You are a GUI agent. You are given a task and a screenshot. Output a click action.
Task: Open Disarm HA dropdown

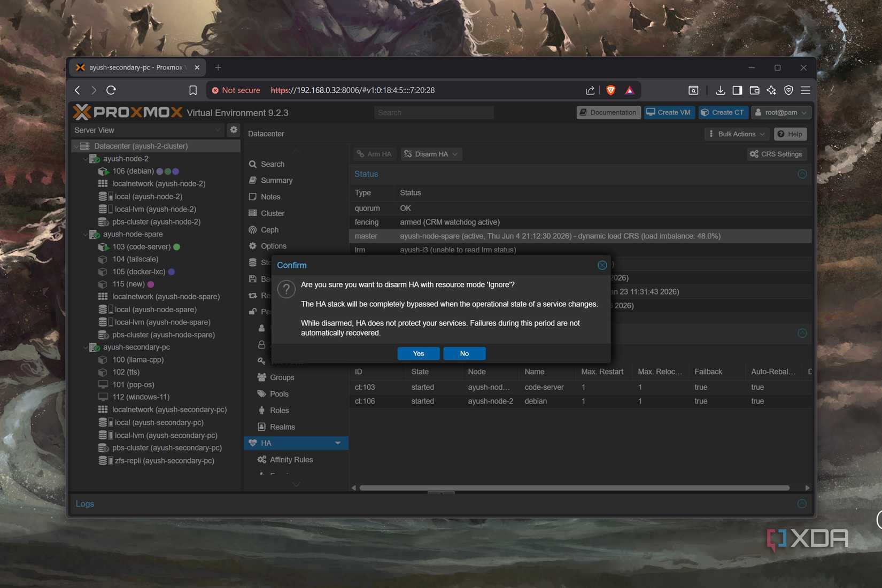point(431,154)
